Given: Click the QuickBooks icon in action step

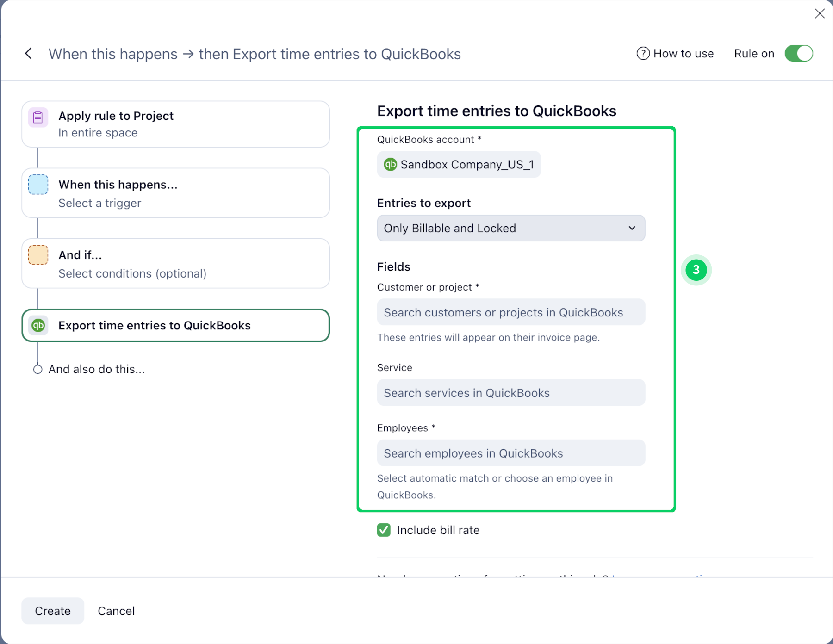Looking at the screenshot, I should 38,325.
